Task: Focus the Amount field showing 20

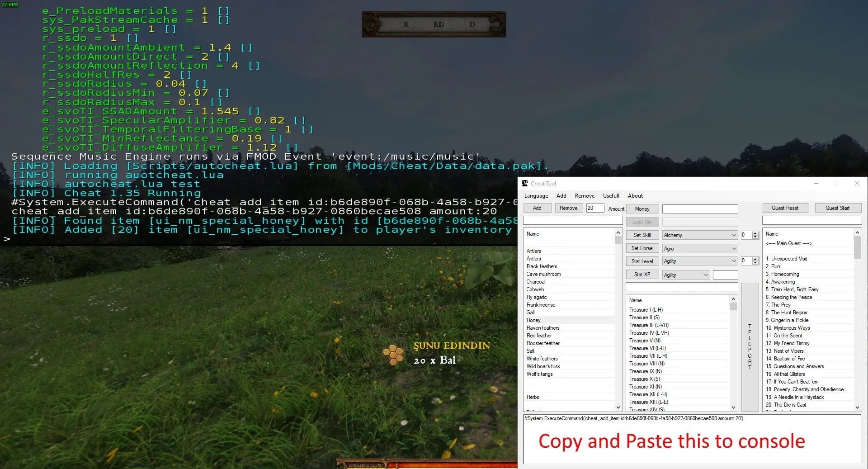Action: (x=595, y=208)
